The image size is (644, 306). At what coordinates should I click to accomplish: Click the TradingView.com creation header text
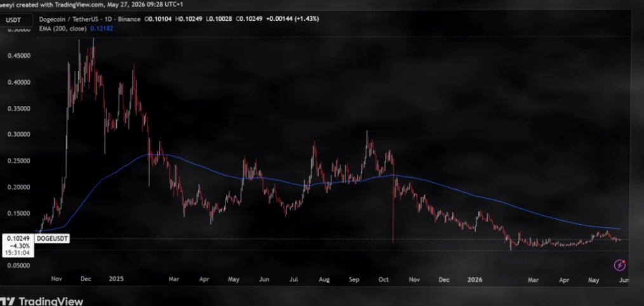click(x=91, y=4)
